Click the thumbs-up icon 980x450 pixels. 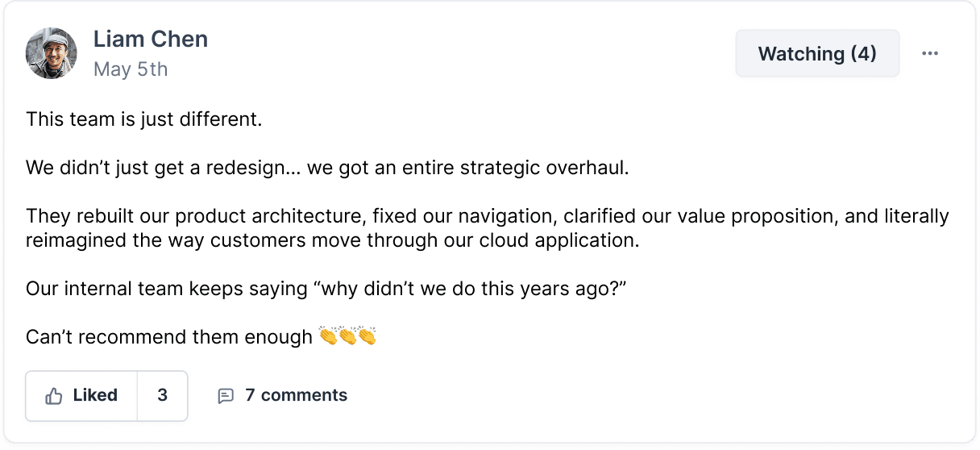tap(54, 396)
